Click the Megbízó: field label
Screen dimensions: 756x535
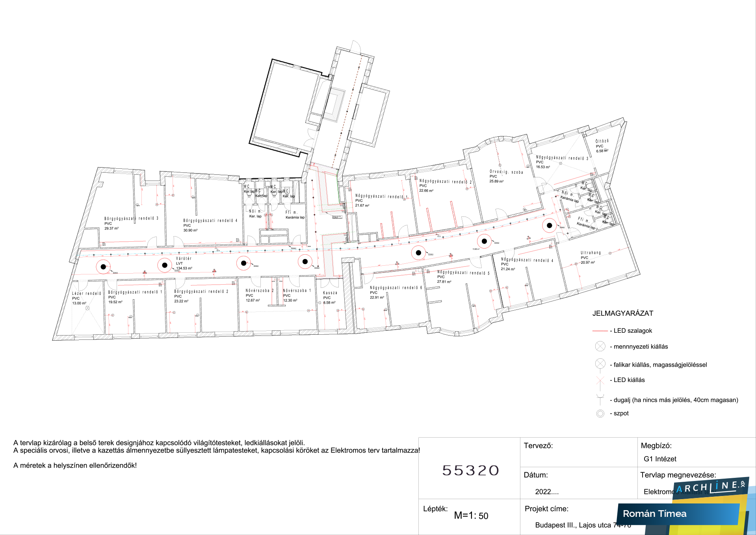pyautogui.click(x=656, y=446)
